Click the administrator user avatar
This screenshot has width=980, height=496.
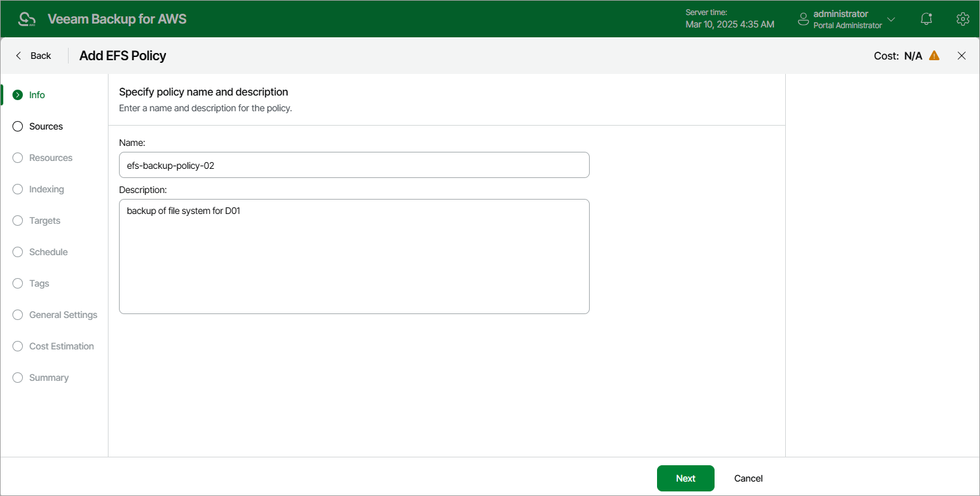803,19
